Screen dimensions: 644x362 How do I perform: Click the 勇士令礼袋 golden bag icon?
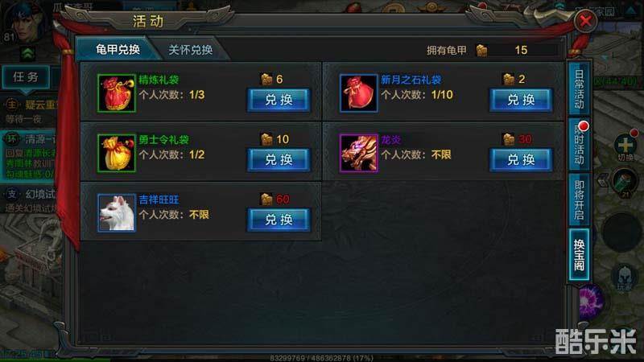(x=117, y=153)
